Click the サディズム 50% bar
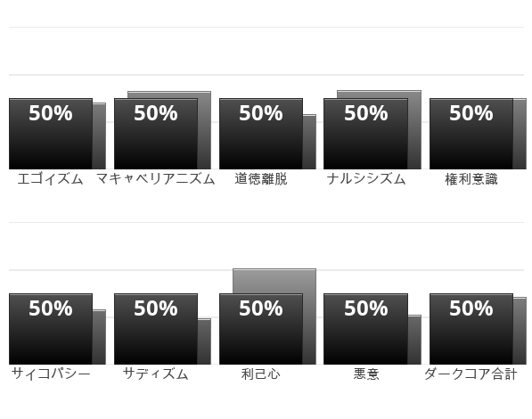532x419 pixels. coord(156,329)
